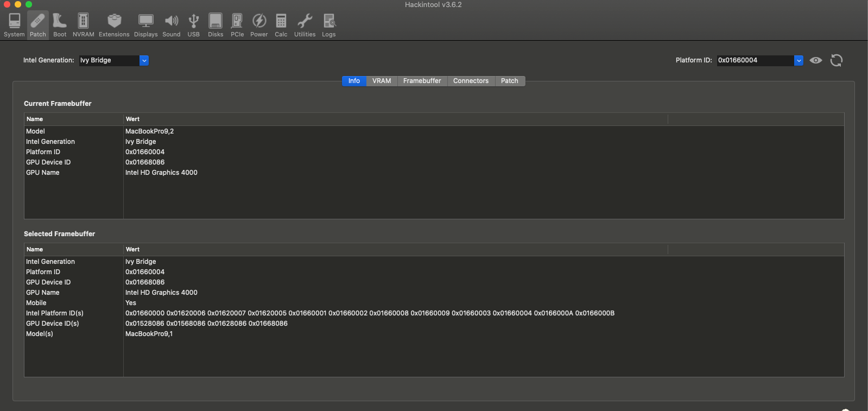Open the Extensions toolbar section

[114, 26]
